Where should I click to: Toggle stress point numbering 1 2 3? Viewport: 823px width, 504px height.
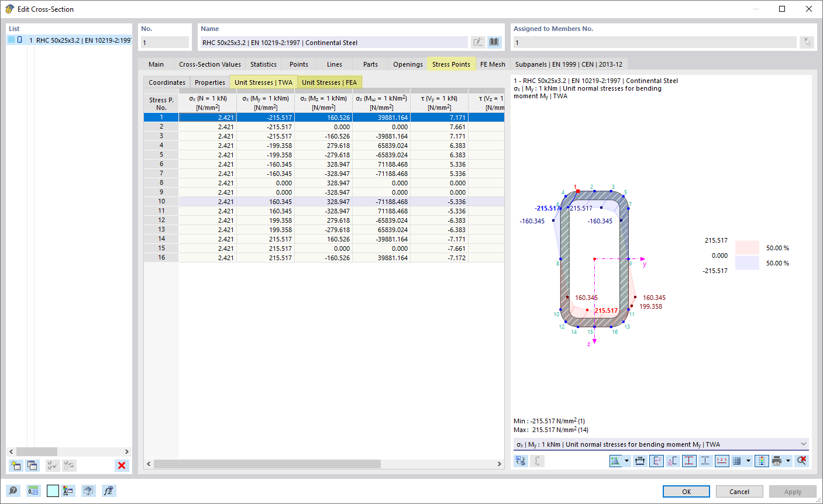click(x=722, y=461)
